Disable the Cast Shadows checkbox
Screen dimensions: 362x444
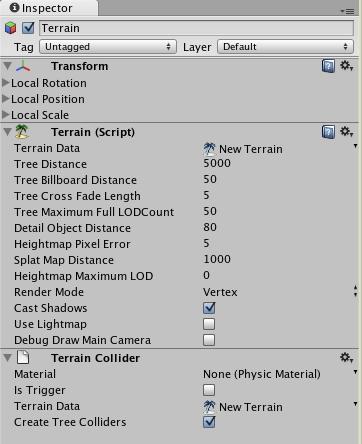coord(209,308)
